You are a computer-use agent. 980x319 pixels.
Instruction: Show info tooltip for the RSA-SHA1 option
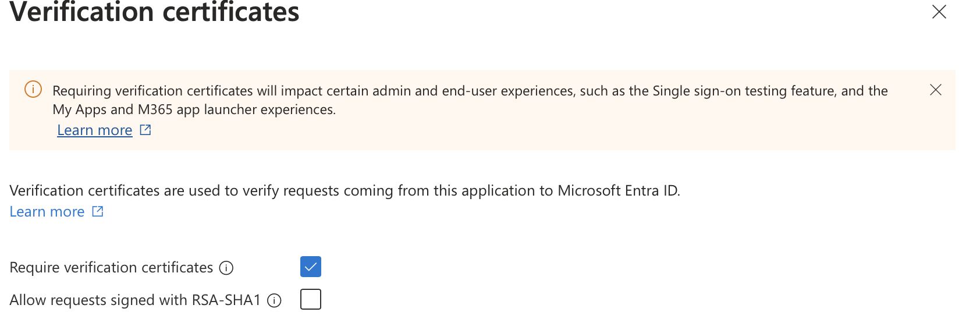click(x=274, y=300)
